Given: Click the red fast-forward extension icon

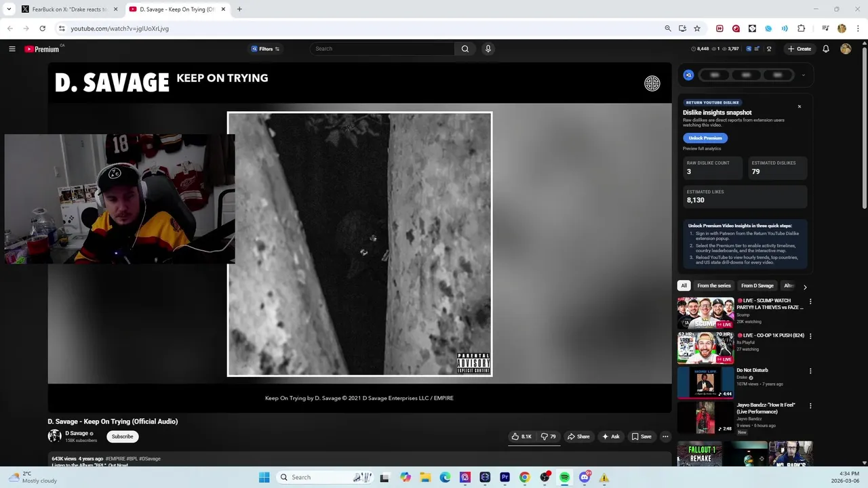Looking at the screenshot, I should coord(719,28).
